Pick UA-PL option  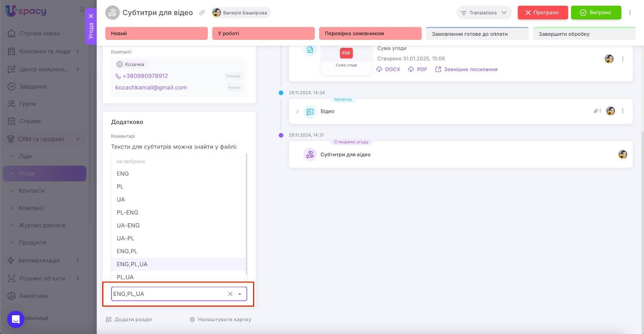(178, 238)
